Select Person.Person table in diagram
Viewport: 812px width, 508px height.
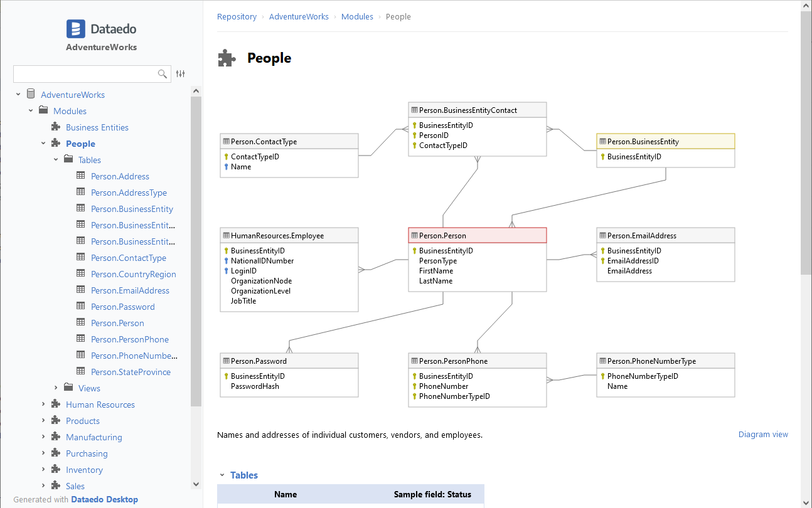477,236
